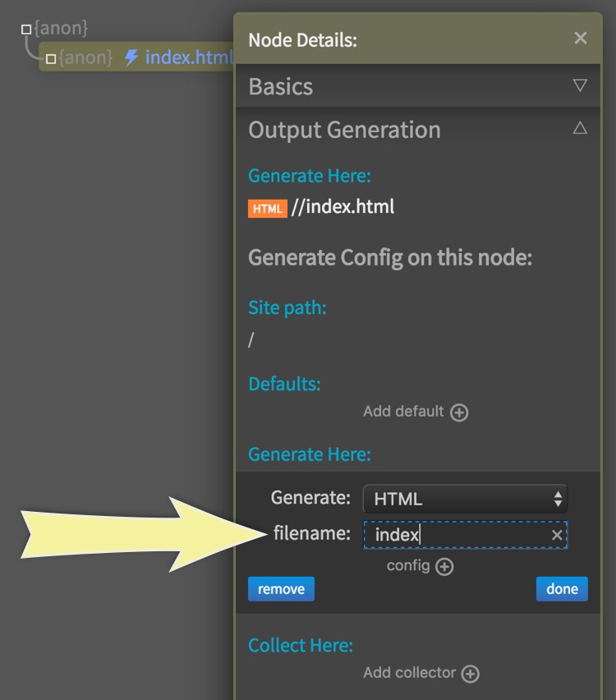This screenshot has width=616, height=700.
Task: Toggle the child {anon} node square
Action: (x=51, y=58)
